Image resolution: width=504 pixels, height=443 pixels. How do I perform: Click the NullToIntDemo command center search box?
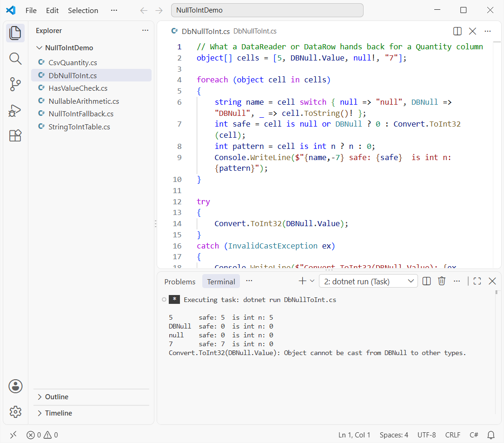point(267,10)
